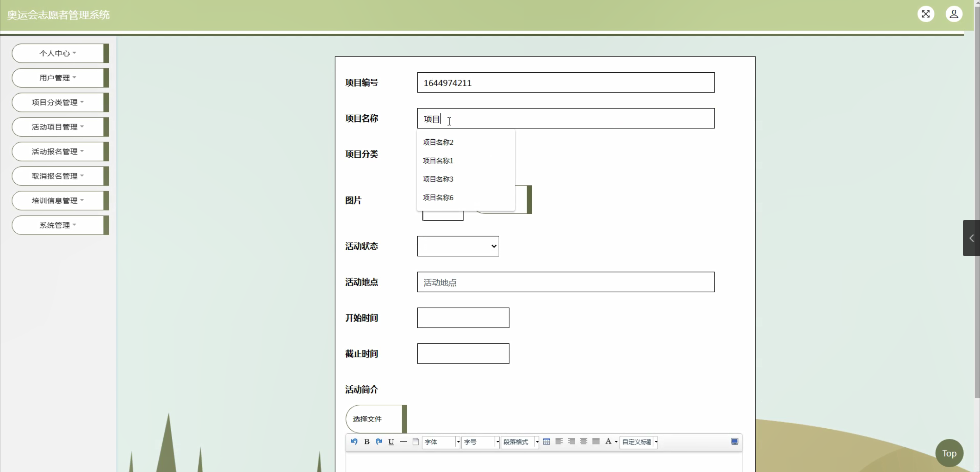
Task: Click the editor fullscreen monitor icon
Action: pos(735,442)
